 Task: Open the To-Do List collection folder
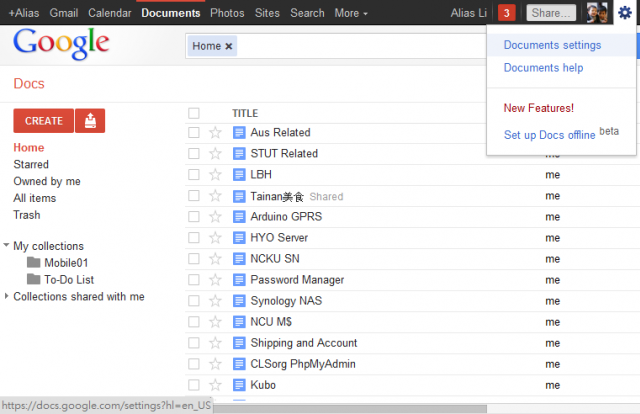coord(60,280)
